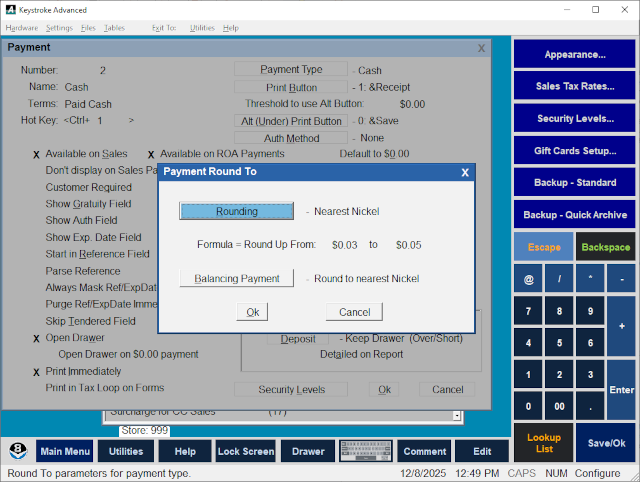640x482 pixels.
Task: Open Gift Cards Setup...
Action: (x=574, y=151)
